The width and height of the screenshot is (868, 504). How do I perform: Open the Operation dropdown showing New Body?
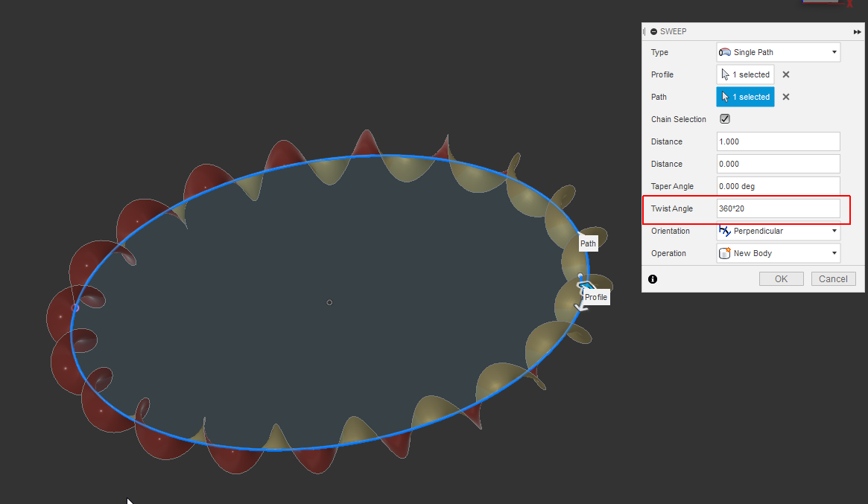(834, 253)
